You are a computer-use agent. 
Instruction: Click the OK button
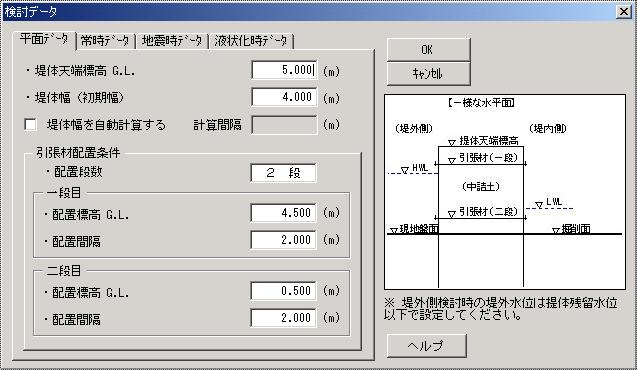[429, 50]
